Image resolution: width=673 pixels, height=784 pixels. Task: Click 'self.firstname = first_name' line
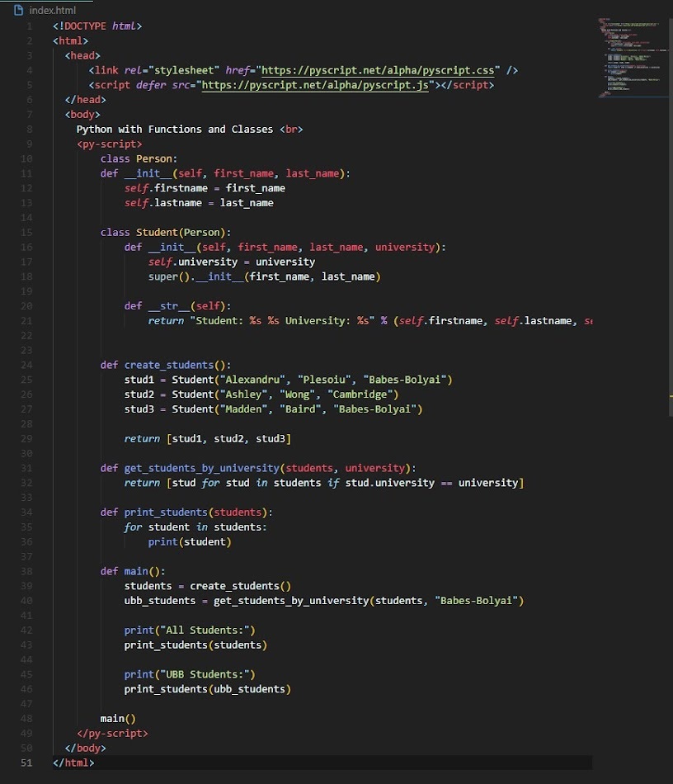click(x=205, y=188)
